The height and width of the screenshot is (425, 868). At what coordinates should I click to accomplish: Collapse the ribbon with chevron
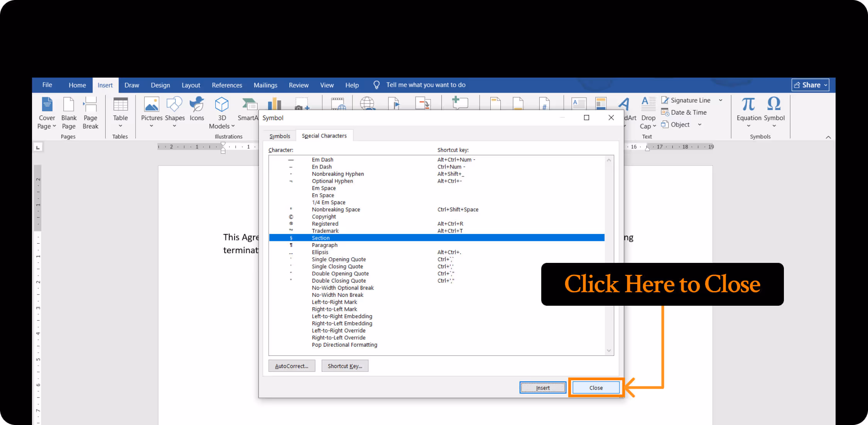(828, 137)
